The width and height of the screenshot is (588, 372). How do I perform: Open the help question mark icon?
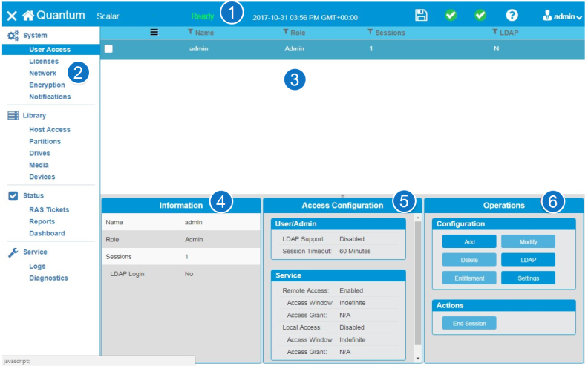point(512,16)
